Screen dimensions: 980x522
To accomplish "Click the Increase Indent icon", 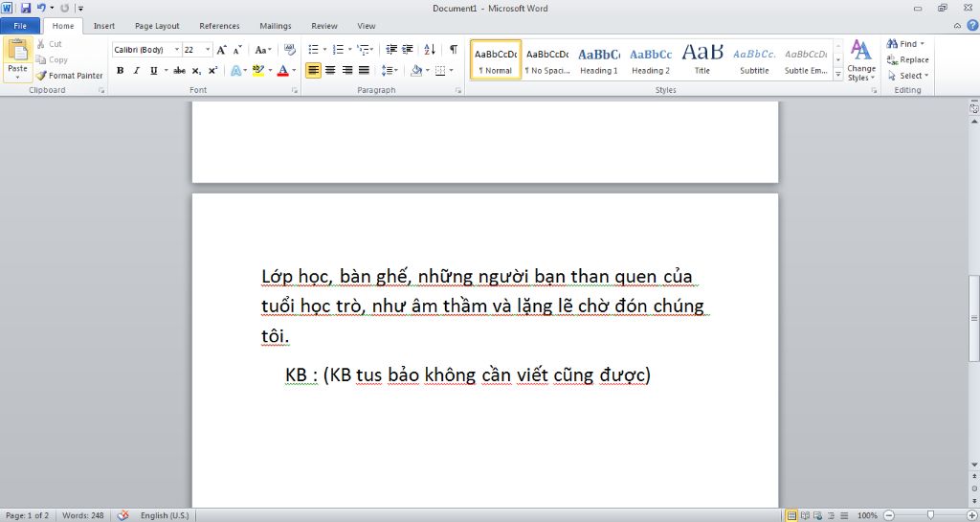I will [408, 50].
